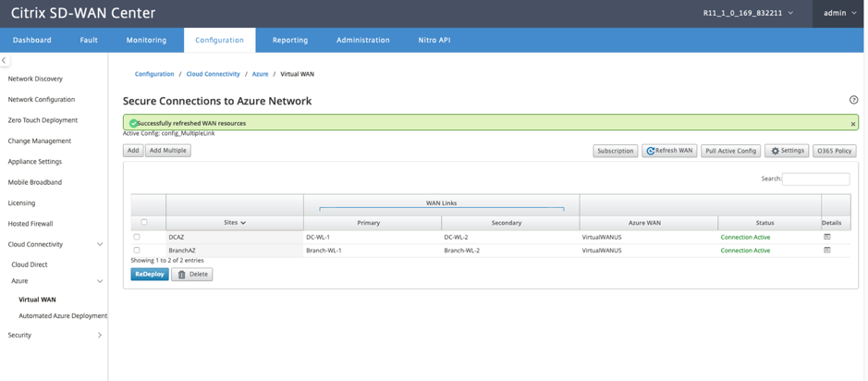The height and width of the screenshot is (381, 868).
Task: Open the O365 Policy button
Action: [834, 151]
